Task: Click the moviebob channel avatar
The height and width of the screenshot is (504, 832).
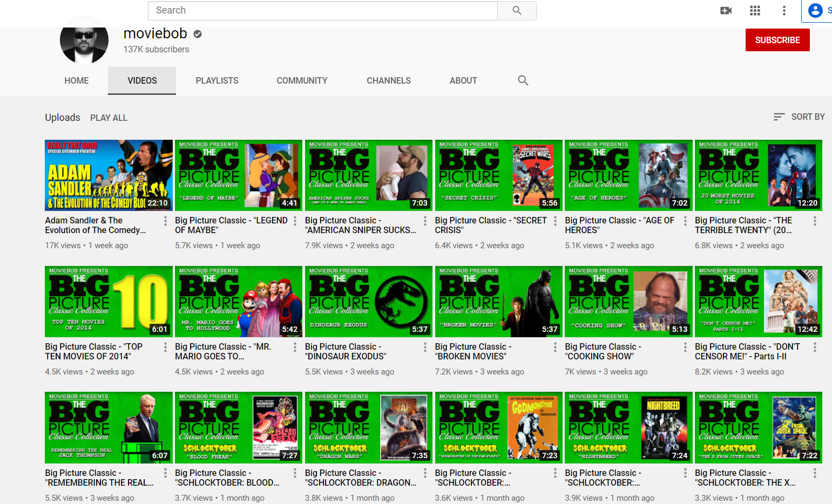Action: [x=84, y=40]
